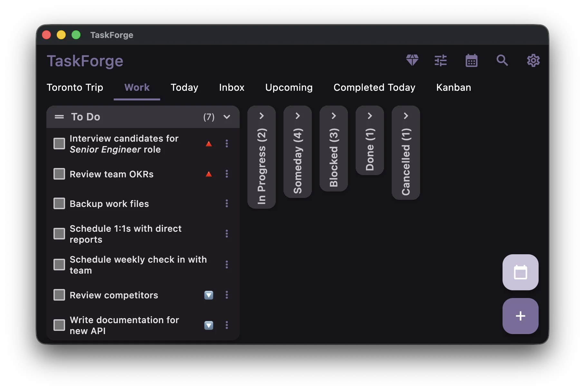The image size is (585, 392).
Task: Click the Done (1) vertical label
Action: [x=370, y=149]
